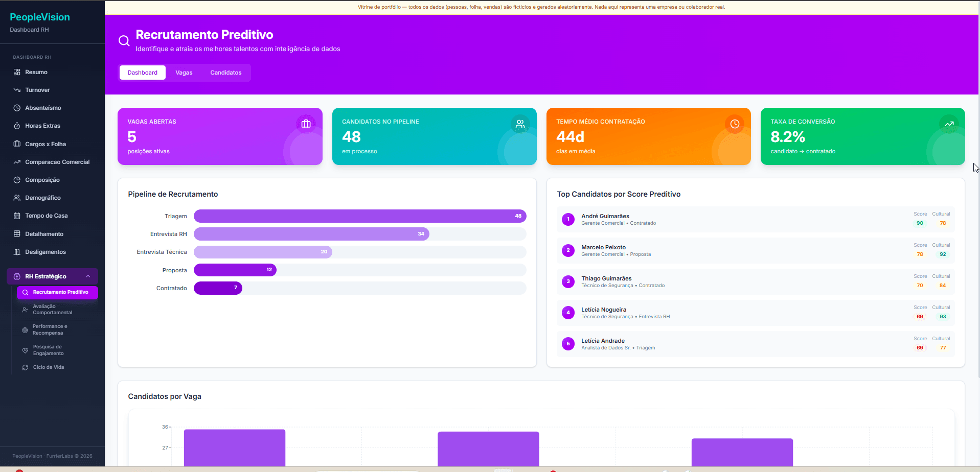Open Avaliação Comportamental submenu item
Screen dimensions: 980x472
[x=57, y=310]
